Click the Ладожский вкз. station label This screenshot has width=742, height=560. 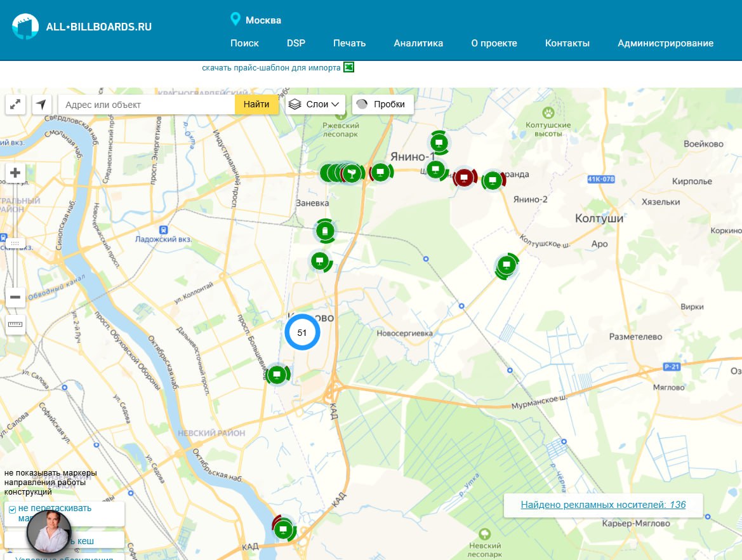pos(163,239)
